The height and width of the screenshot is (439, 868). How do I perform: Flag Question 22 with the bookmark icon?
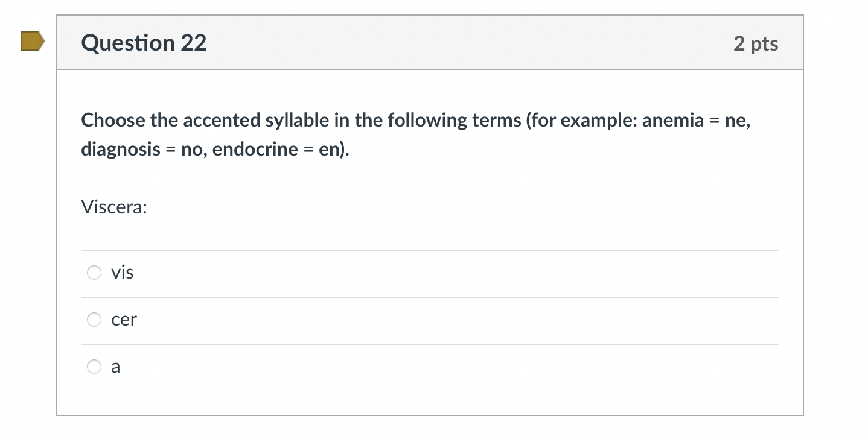point(32,42)
